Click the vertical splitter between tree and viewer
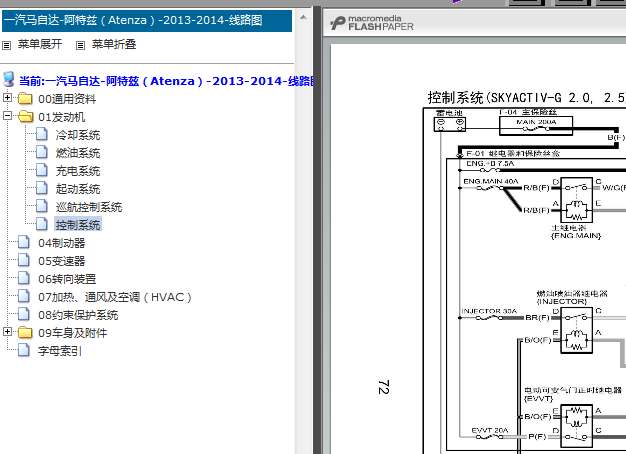The image size is (626, 454). [317, 230]
